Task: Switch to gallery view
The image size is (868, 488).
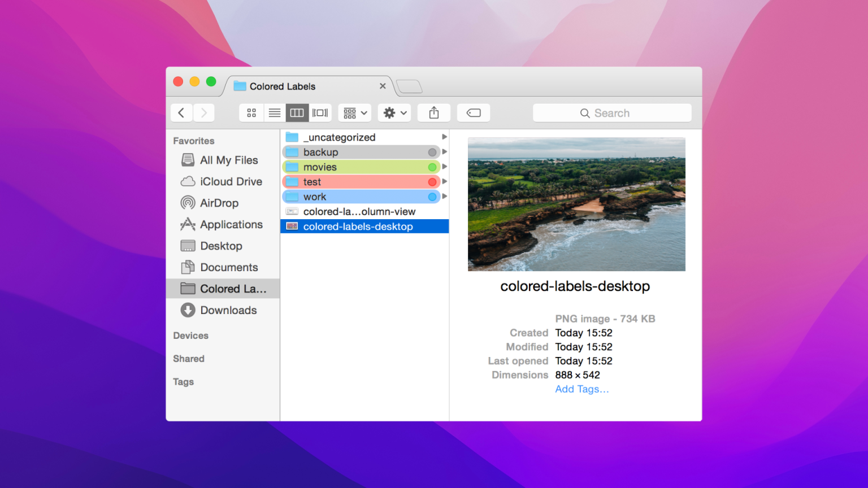Action: 320,112
